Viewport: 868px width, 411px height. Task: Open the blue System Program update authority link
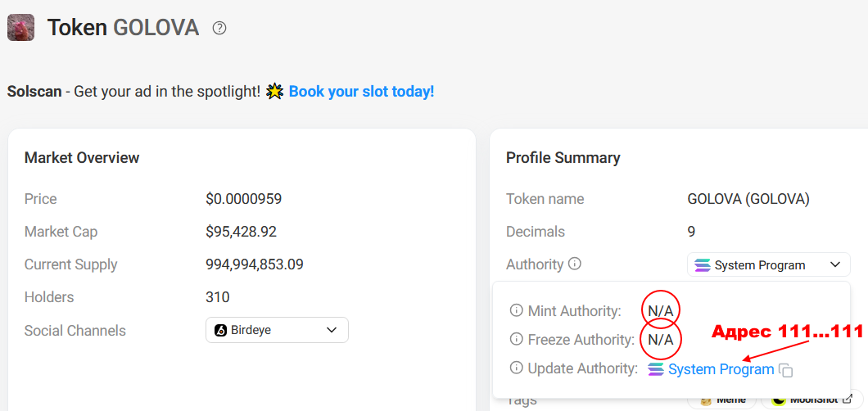pos(721,369)
